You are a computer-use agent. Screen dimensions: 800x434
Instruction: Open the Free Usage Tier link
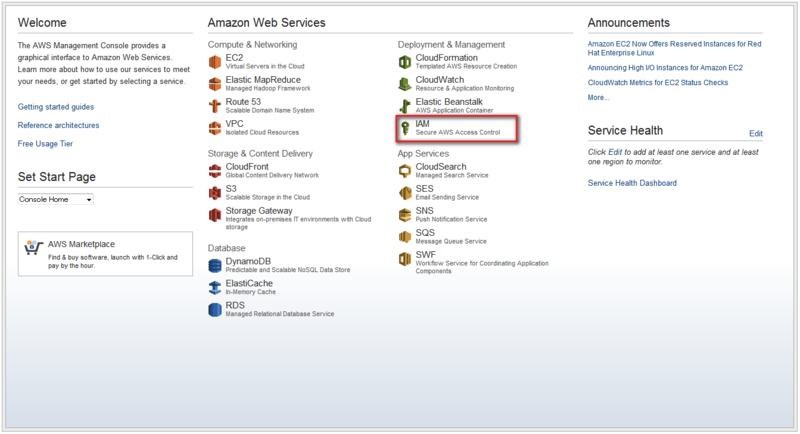point(45,144)
